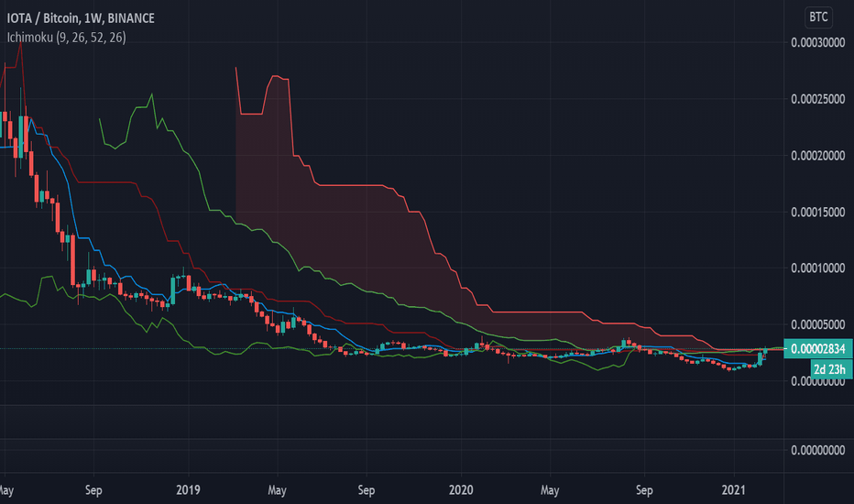Click the 0.00025000 price axis label
The height and width of the screenshot is (504, 854).
[818, 99]
